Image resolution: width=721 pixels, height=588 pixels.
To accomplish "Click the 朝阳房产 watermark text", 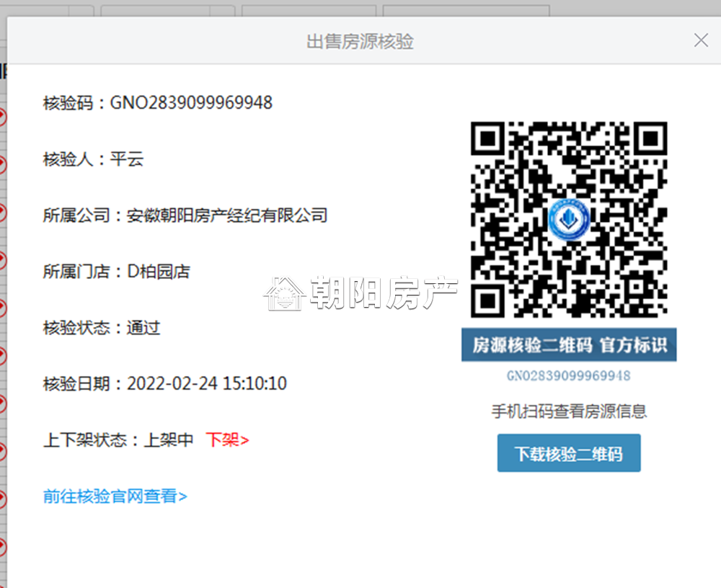I will click(384, 293).
